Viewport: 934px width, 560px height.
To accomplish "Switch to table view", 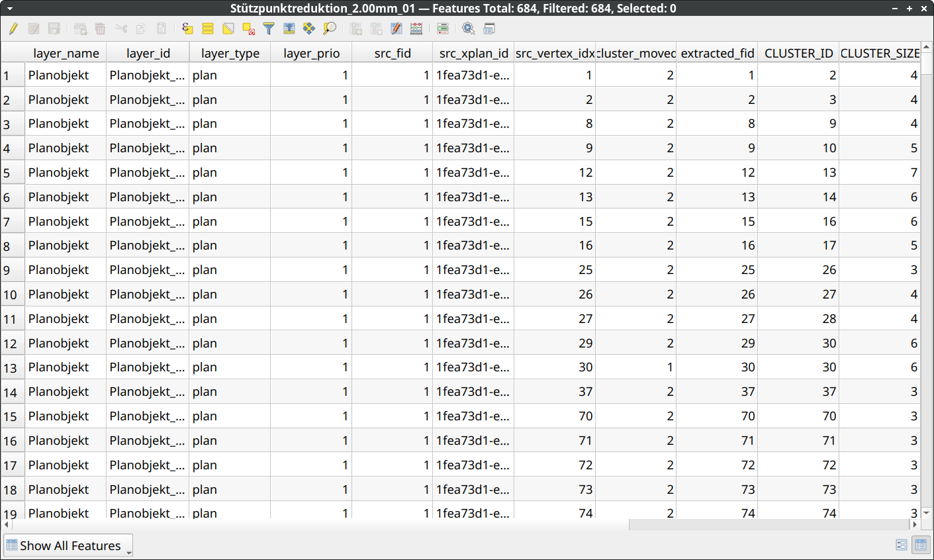I will [920, 545].
